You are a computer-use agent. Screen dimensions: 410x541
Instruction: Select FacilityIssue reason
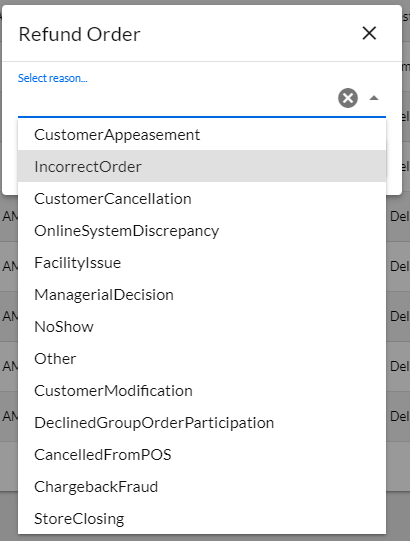(x=202, y=263)
